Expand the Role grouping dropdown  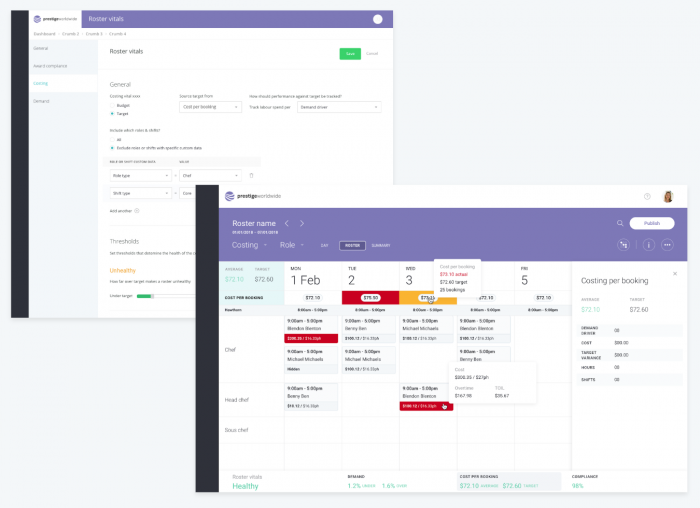[292, 245]
